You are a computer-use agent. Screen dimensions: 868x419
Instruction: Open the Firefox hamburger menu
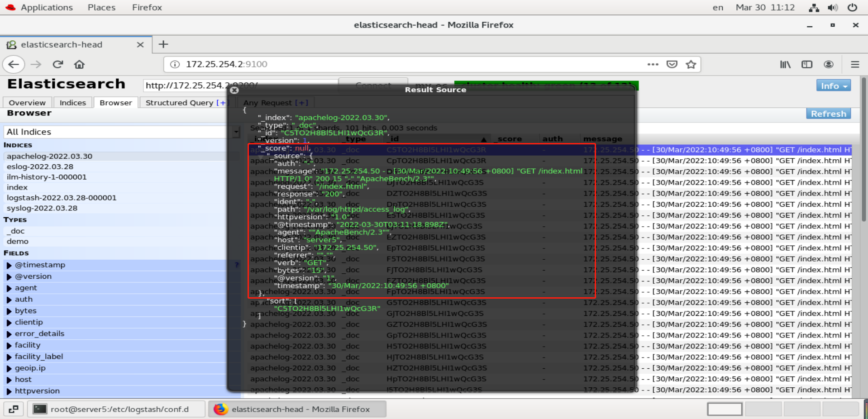coord(855,64)
